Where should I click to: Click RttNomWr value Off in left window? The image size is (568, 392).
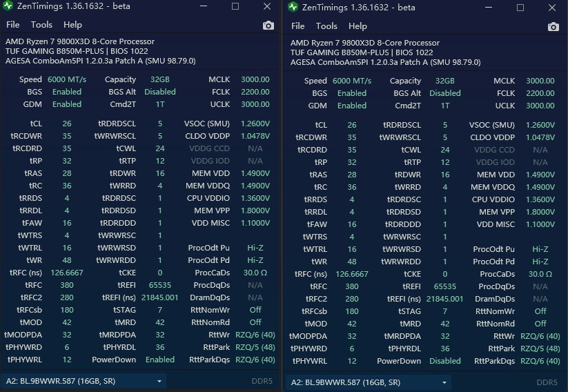click(255, 310)
